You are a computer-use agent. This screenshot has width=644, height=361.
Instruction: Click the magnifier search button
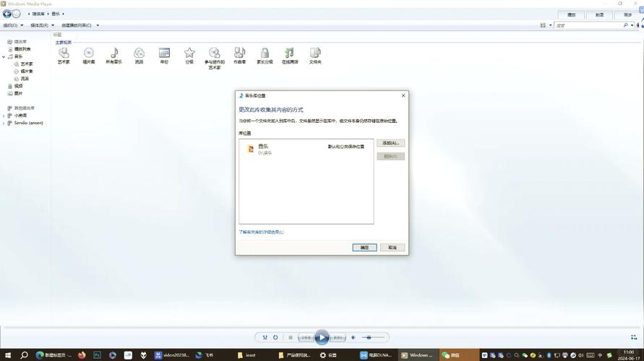pyautogui.click(x=625, y=25)
